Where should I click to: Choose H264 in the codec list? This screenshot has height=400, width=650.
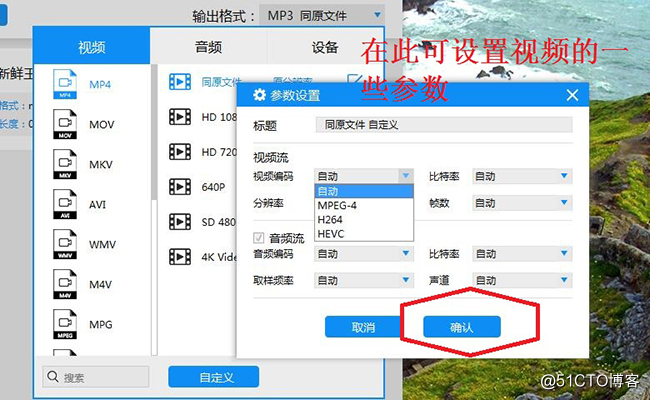(x=364, y=219)
